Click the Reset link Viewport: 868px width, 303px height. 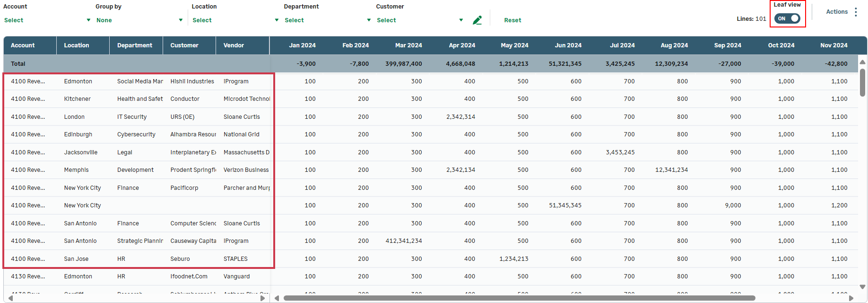coord(512,20)
